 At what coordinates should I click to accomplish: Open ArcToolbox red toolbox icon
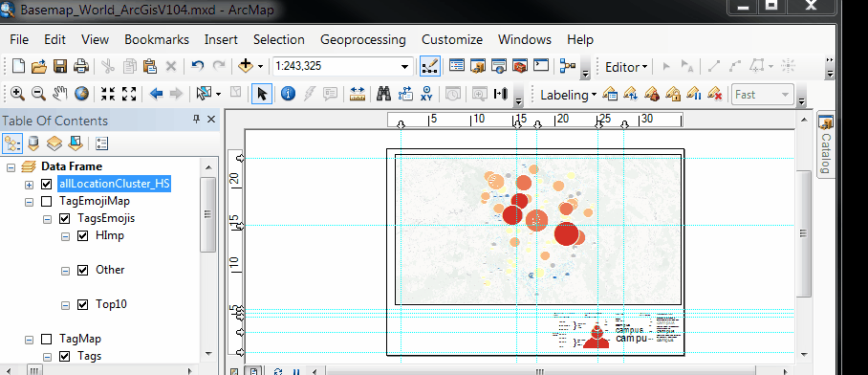(520, 66)
